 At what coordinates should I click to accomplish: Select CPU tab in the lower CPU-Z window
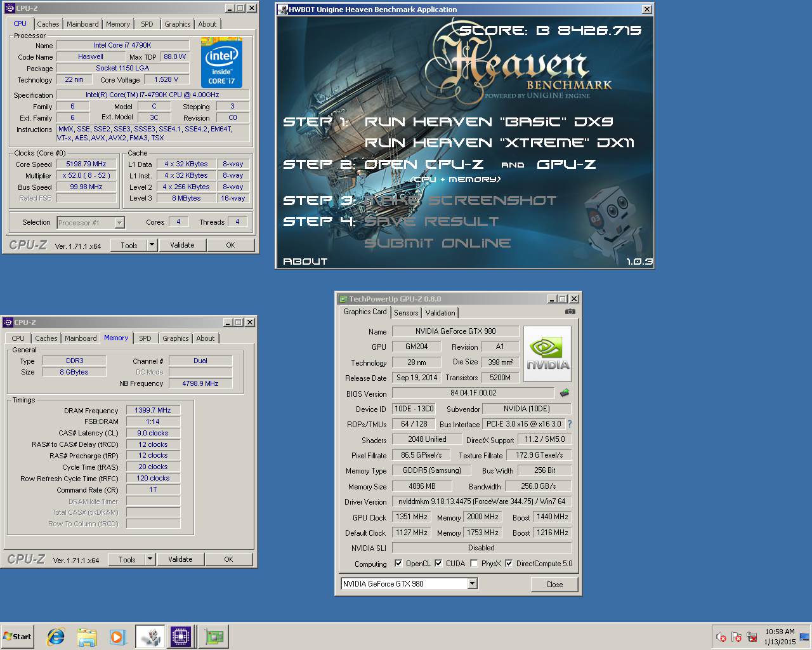pyautogui.click(x=18, y=338)
